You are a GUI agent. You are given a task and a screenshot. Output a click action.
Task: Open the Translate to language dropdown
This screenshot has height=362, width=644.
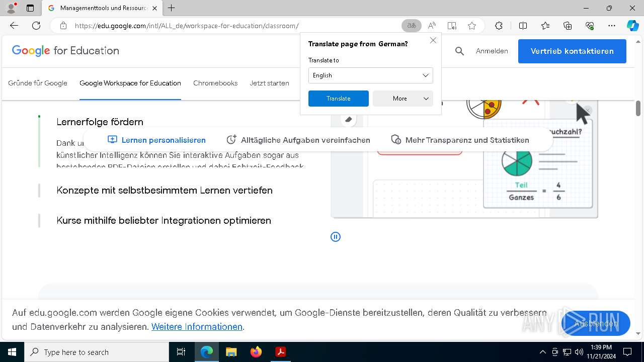pos(370,75)
